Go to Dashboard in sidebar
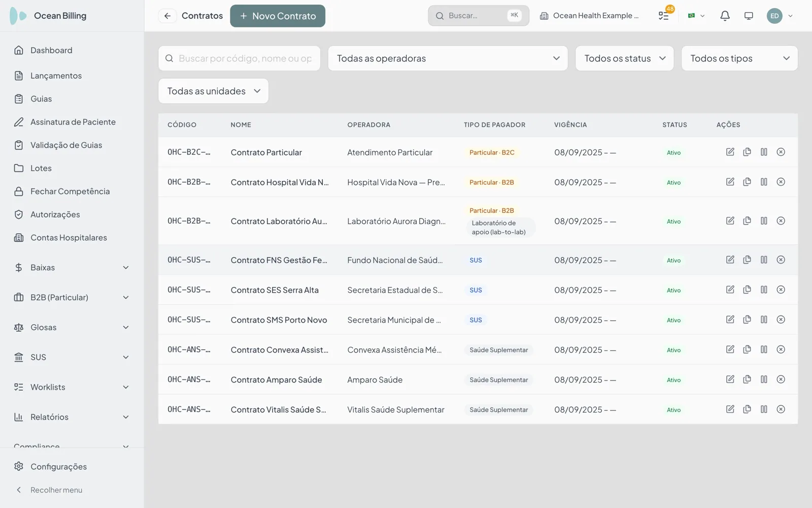812x508 pixels. click(72, 50)
